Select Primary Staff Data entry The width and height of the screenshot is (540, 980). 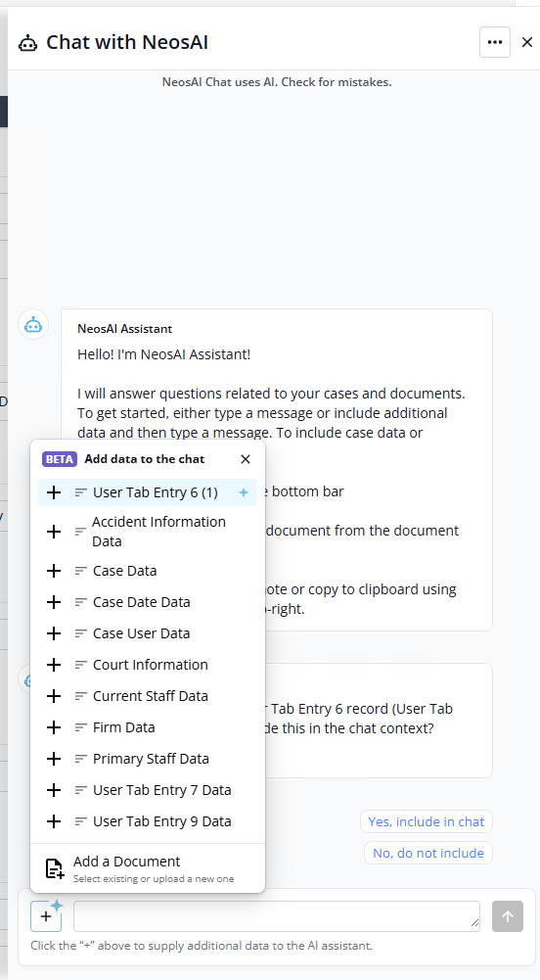click(x=148, y=758)
